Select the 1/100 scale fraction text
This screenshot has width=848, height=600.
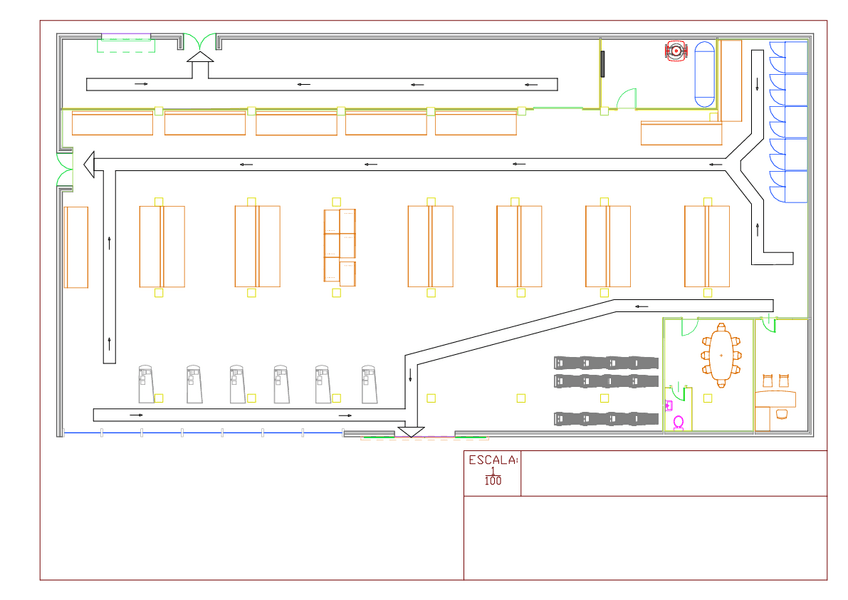click(493, 477)
